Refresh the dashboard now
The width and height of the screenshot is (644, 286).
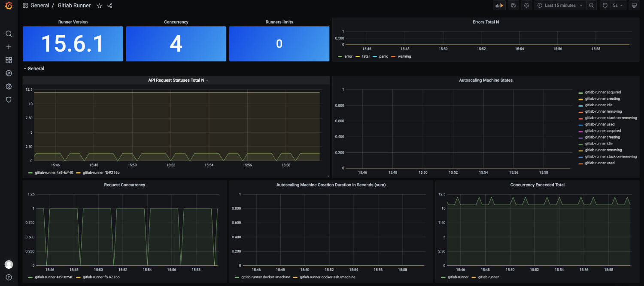click(x=605, y=6)
